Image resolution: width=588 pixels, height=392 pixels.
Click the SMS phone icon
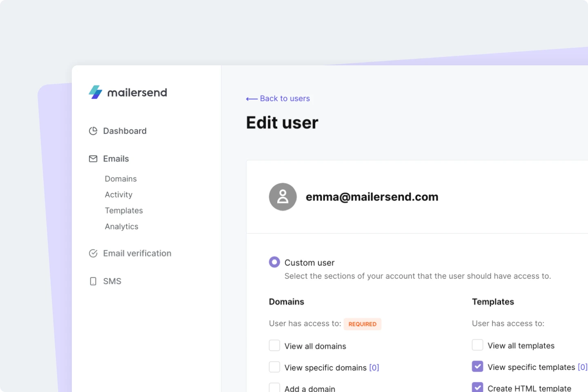(93, 281)
